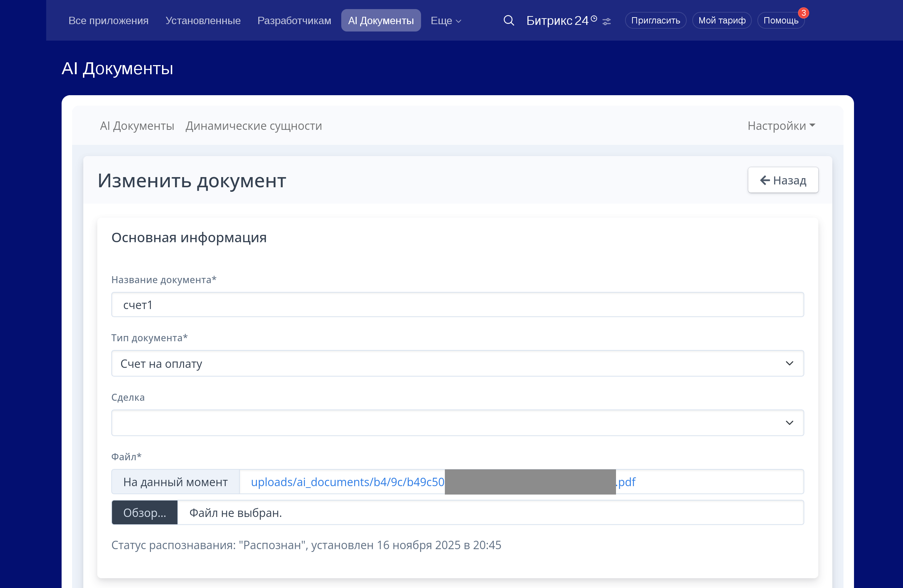Click the red notification badge on Помощь
Viewport: 903px width, 588px height.
click(803, 13)
